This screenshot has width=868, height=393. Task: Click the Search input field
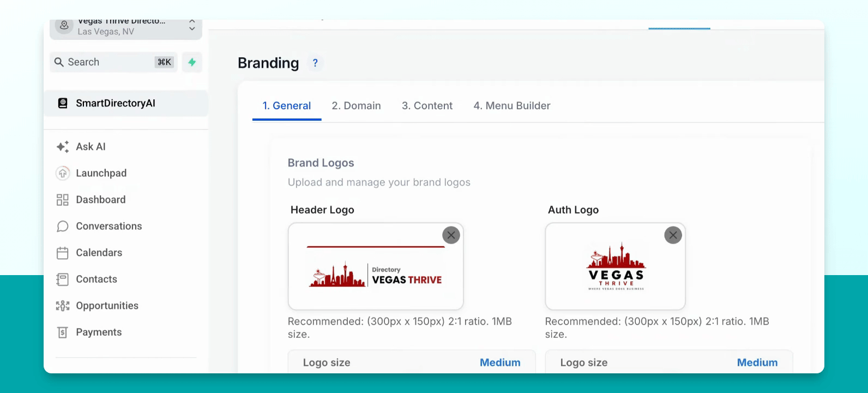[113, 62]
